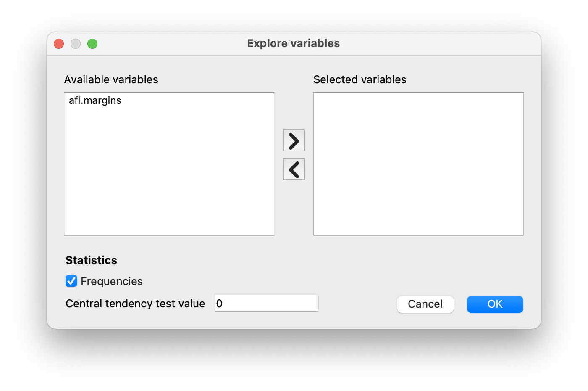The image size is (588, 391).
Task: Click the yellow minimize traffic light
Action: coord(75,43)
